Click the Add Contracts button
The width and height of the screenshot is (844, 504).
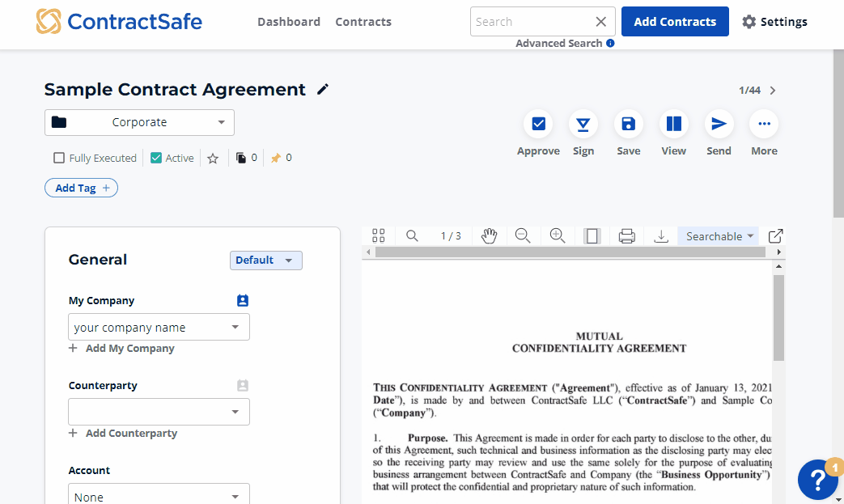point(675,22)
